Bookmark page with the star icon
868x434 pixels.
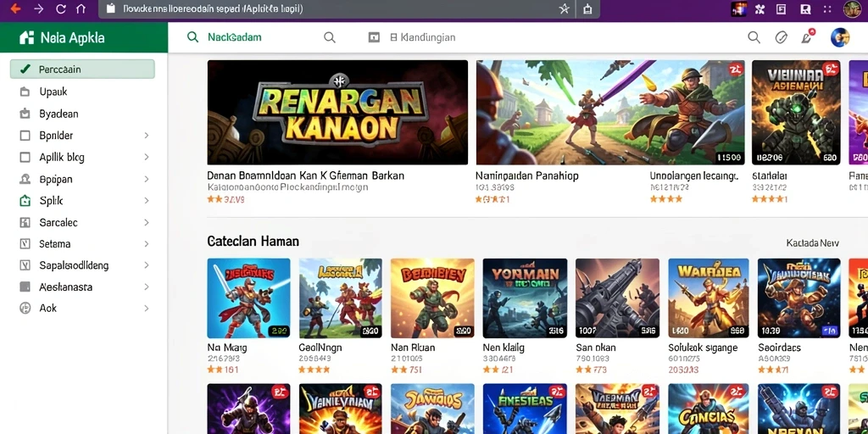(564, 8)
